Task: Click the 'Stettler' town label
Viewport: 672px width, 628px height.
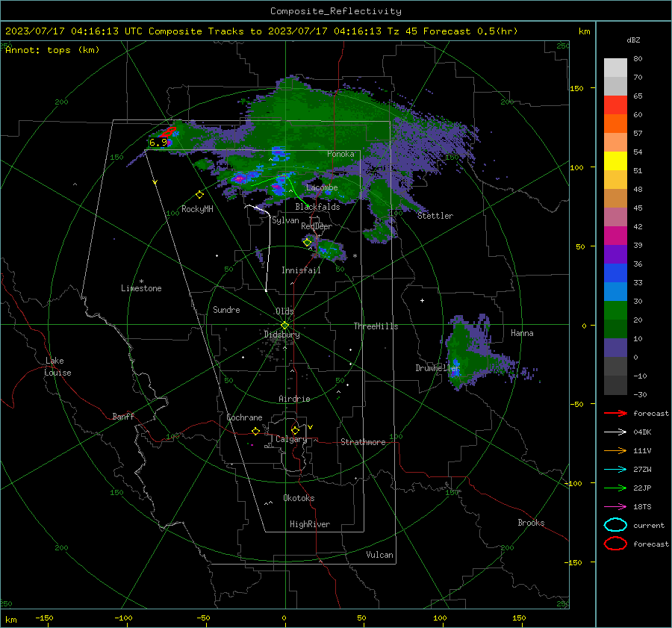Action: click(435, 216)
